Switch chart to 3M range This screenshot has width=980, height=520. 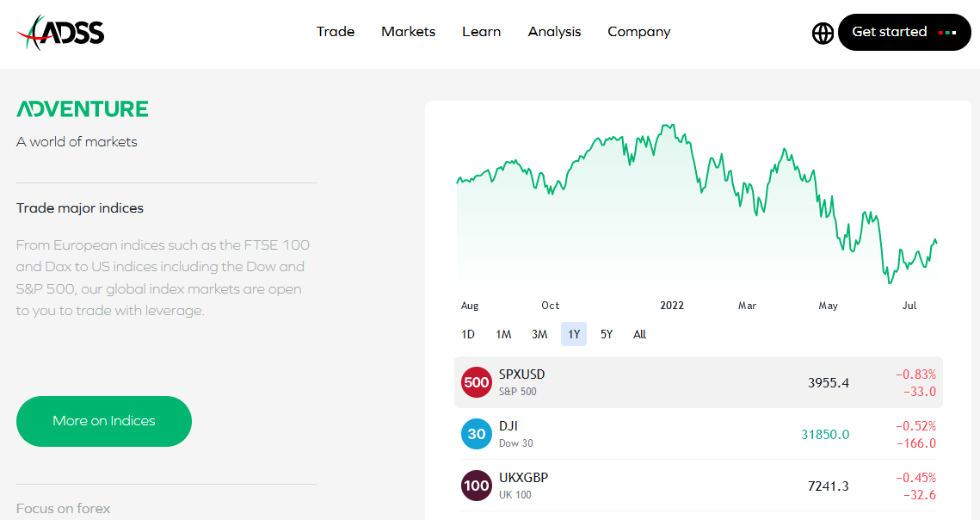pyautogui.click(x=539, y=334)
